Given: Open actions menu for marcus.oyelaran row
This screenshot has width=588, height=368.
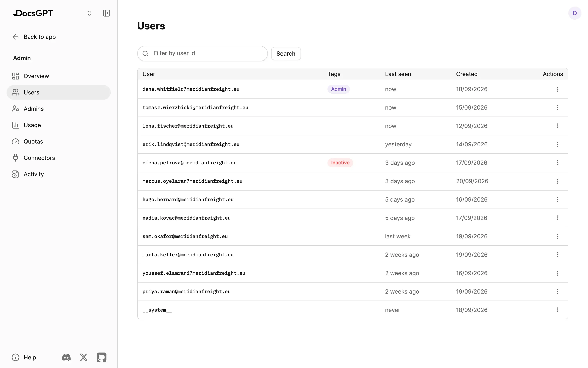Looking at the screenshot, I should [557, 181].
